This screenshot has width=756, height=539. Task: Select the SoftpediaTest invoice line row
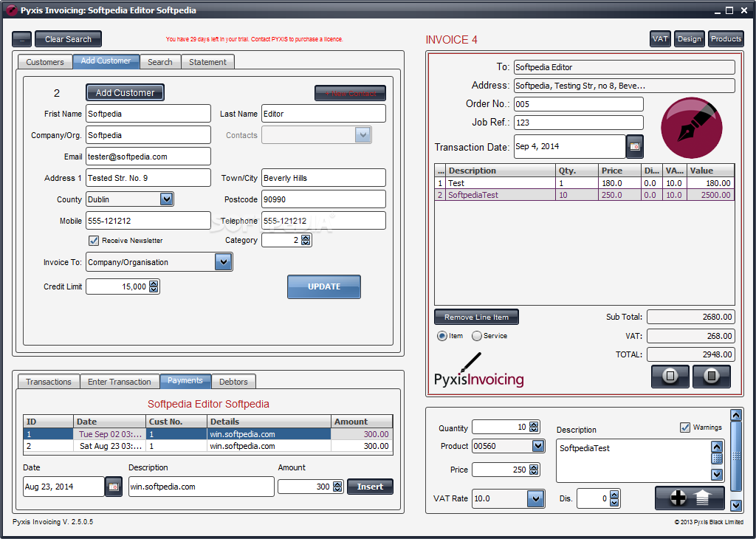(585, 195)
